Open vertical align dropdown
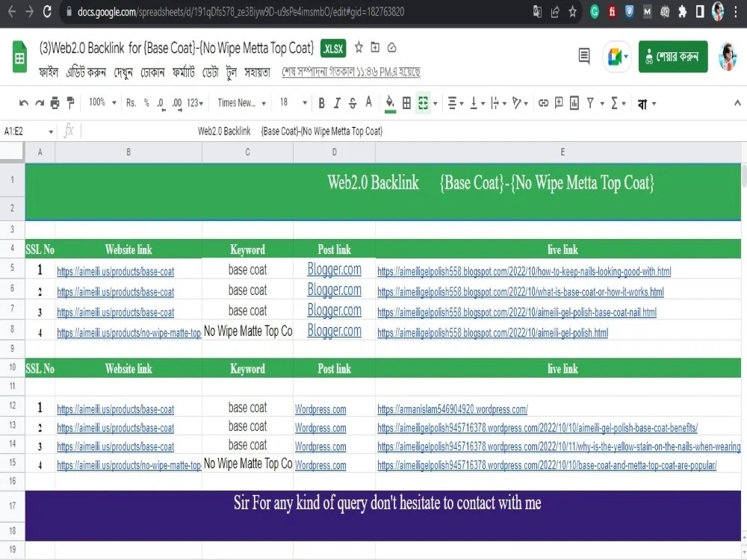The image size is (747, 560). point(477,103)
